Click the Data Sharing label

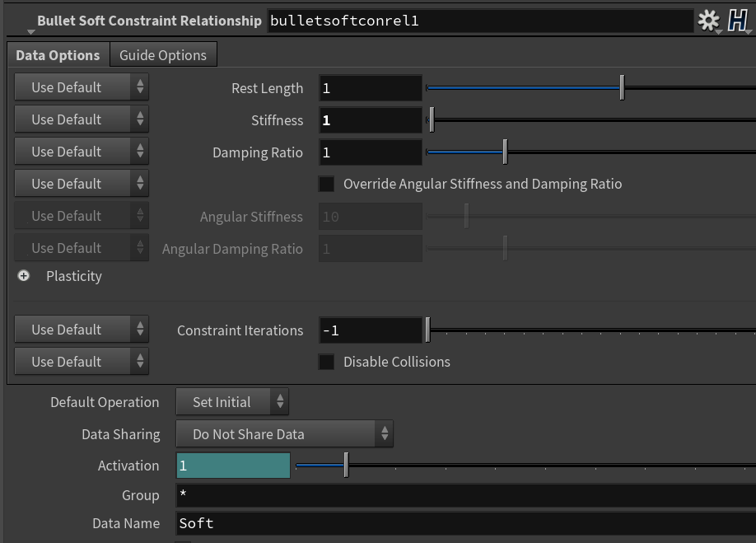(120, 434)
